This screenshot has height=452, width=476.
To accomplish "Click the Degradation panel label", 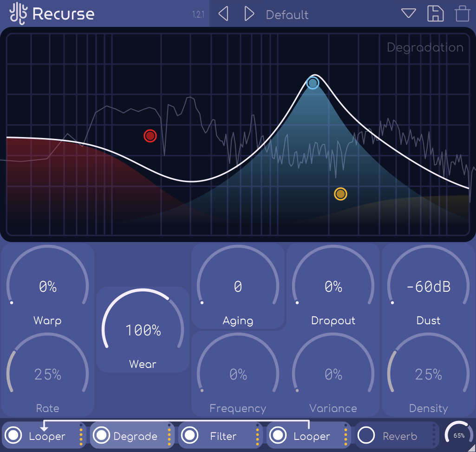I will click(x=425, y=47).
